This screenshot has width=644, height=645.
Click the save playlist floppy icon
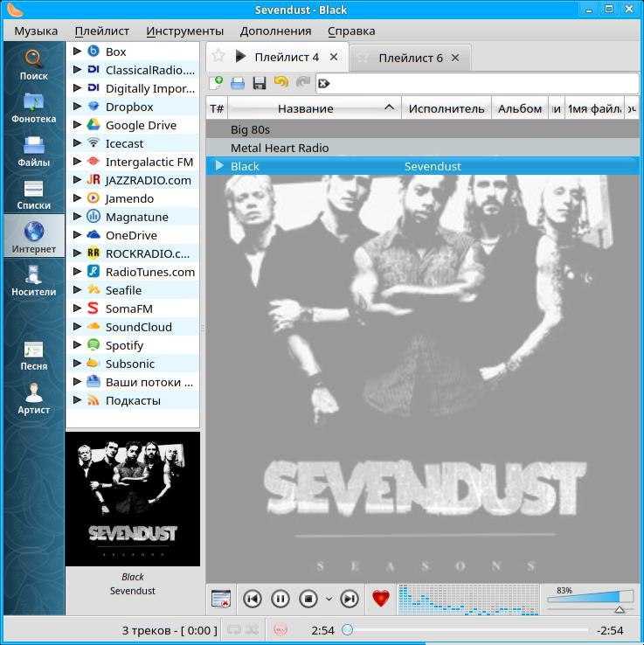[x=260, y=83]
